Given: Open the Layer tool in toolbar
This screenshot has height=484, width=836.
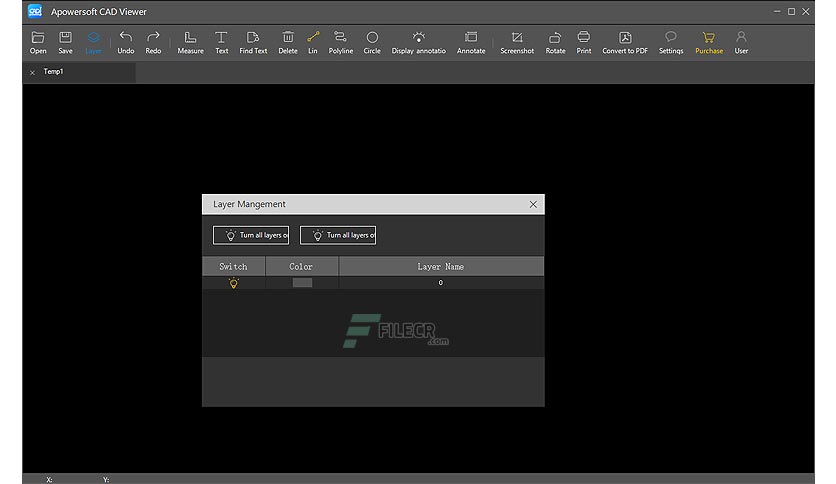Looking at the screenshot, I should click(93, 42).
